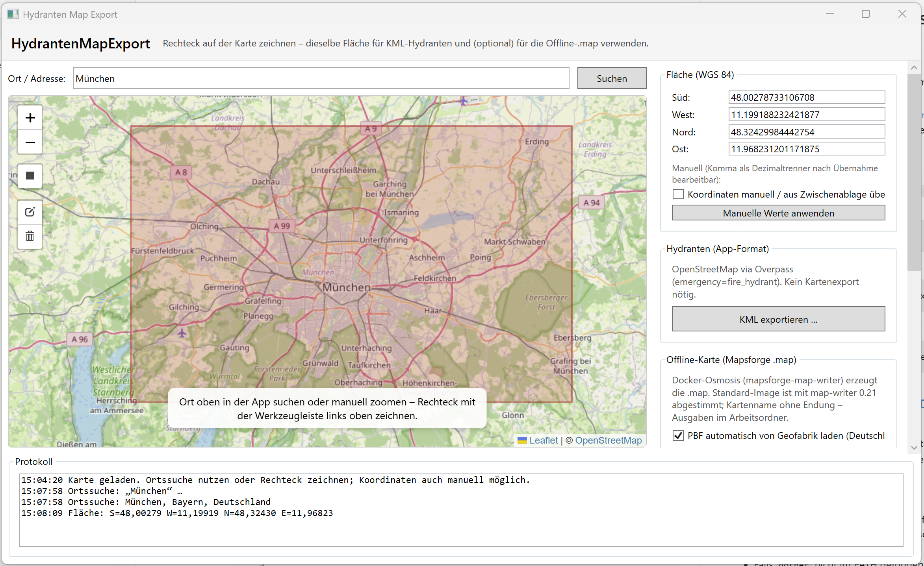Click the Fürstenfeldbruck map label

(163, 251)
